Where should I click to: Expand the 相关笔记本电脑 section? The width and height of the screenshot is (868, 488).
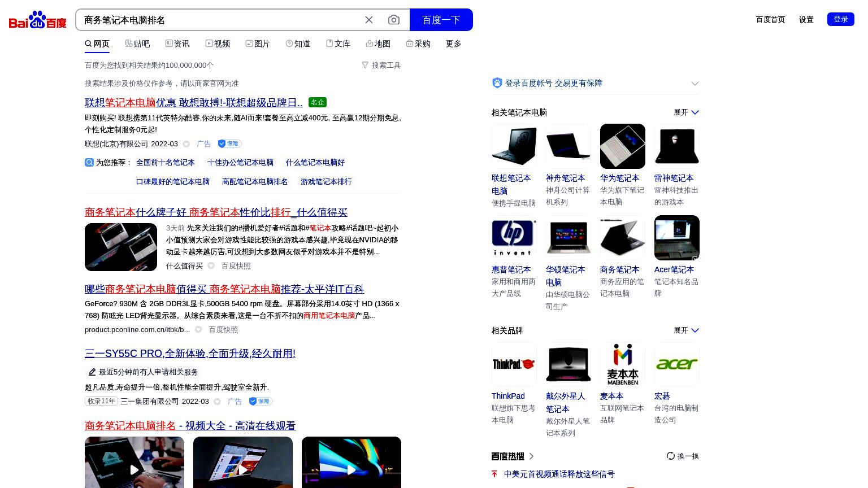[x=686, y=112]
